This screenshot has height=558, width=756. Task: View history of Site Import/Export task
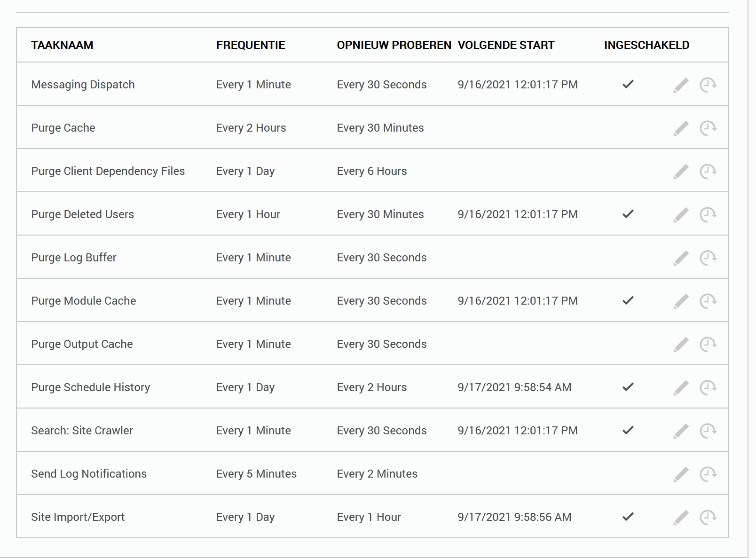pyautogui.click(x=708, y=517)
